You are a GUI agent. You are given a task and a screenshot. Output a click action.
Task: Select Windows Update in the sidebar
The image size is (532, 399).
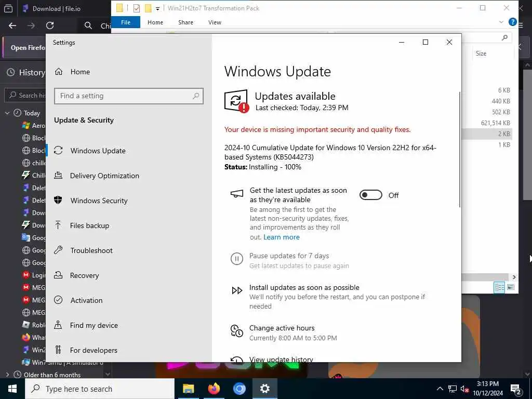click(x=90, y=151)
